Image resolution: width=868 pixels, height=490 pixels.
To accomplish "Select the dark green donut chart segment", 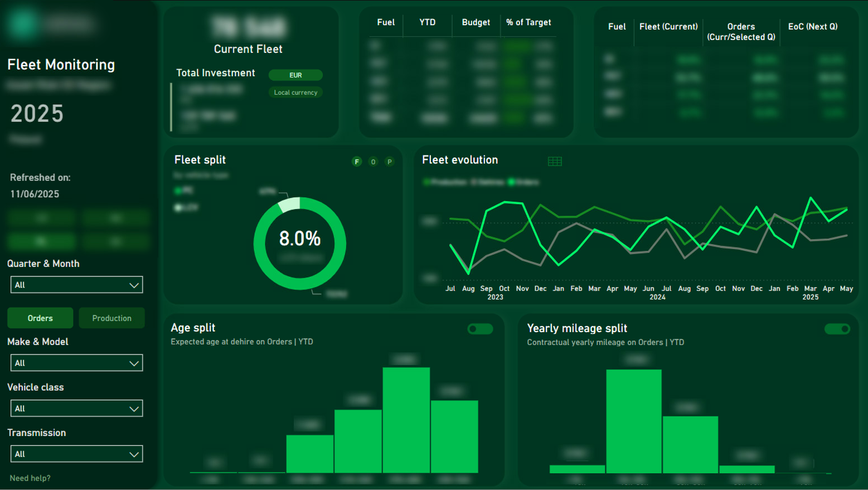I will tap(300, 284).
